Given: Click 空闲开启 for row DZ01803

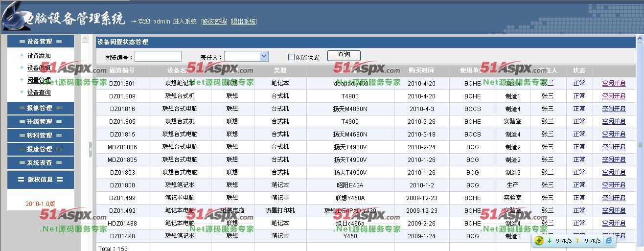Looking at the screenshot, I should point(614,172).
